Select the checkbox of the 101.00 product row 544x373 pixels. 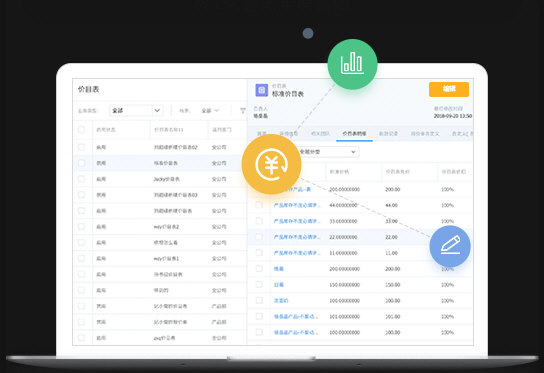(259, 316)
